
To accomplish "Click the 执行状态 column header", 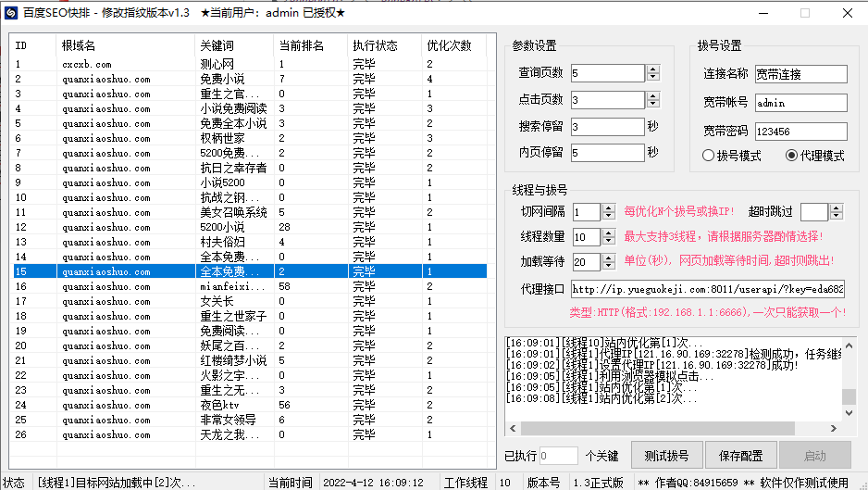I will (385, 45).
